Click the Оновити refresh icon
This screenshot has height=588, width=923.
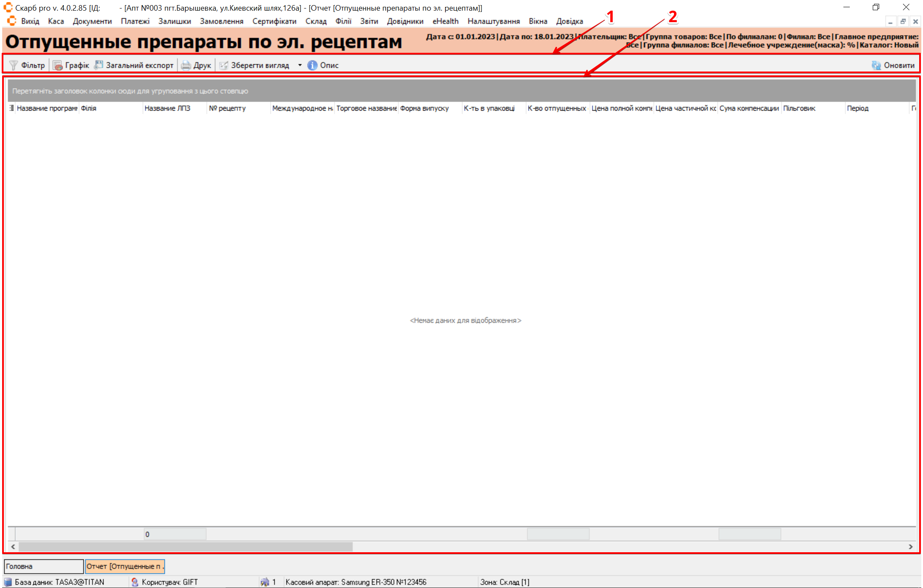(x=876, y=65)
